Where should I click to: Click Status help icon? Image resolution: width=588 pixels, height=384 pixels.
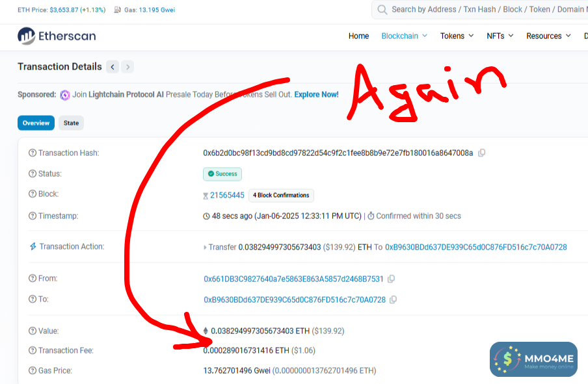33,174
